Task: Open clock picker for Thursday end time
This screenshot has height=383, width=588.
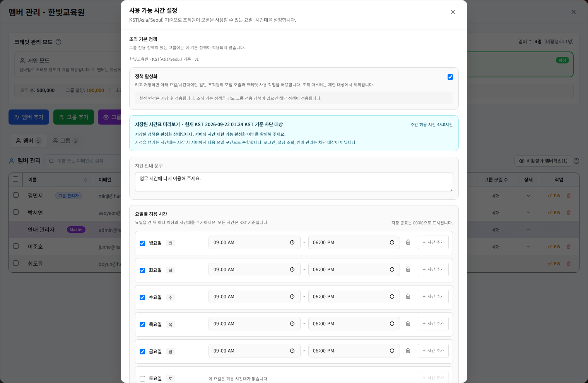Action: click(x=392, y=324)
